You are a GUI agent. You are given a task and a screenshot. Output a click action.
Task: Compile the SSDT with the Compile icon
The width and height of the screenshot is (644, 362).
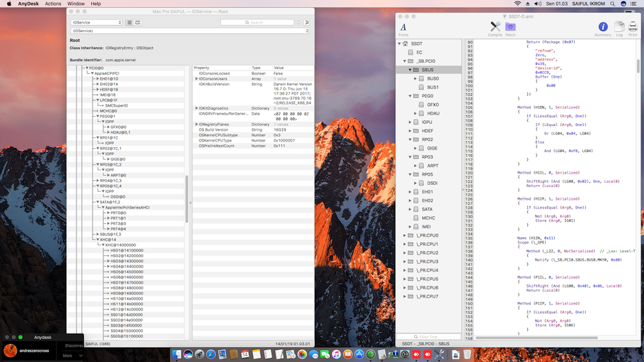pyautogui.click(x=495, y=29)
